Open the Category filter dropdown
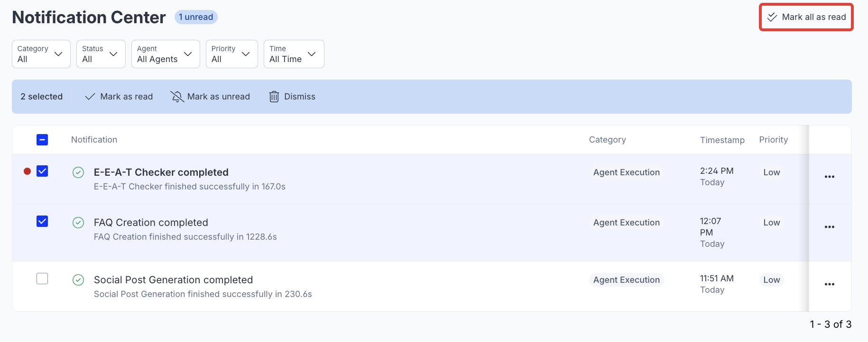Screen dimensions: 868x342 coord(41,54)
